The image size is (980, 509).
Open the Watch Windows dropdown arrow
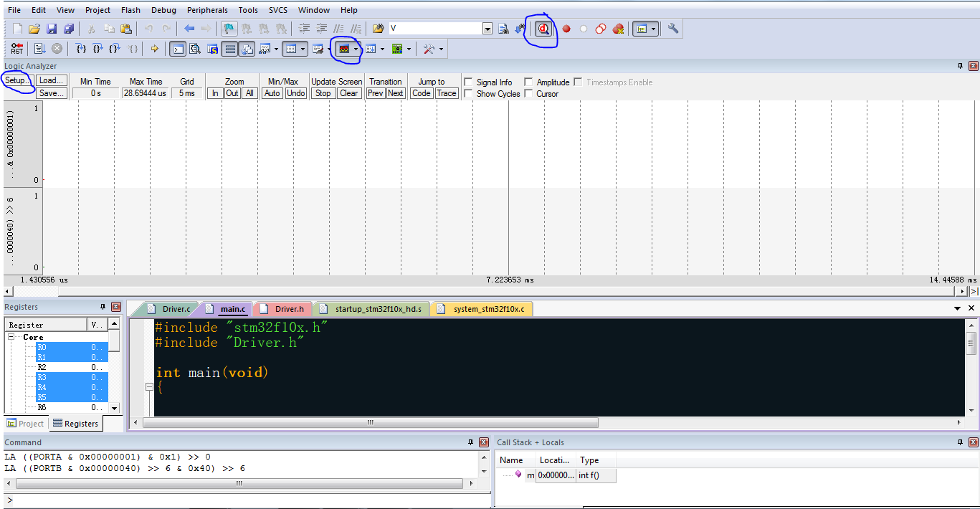(x=275, y=49)
